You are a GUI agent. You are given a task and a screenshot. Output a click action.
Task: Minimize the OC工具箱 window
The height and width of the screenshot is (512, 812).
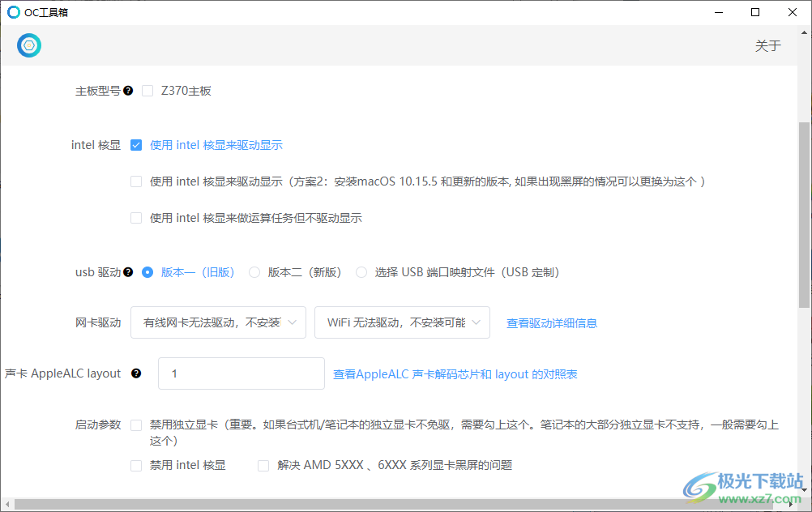click(719, 12)
